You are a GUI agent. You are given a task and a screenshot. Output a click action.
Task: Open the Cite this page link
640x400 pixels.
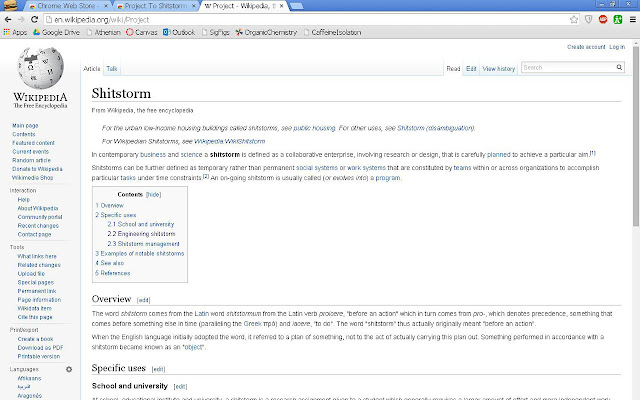pyautogui.click(x=35, y=317)
